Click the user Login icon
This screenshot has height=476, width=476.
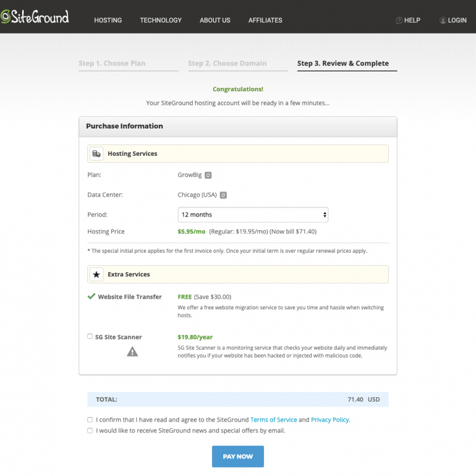[x=443, y=20]
